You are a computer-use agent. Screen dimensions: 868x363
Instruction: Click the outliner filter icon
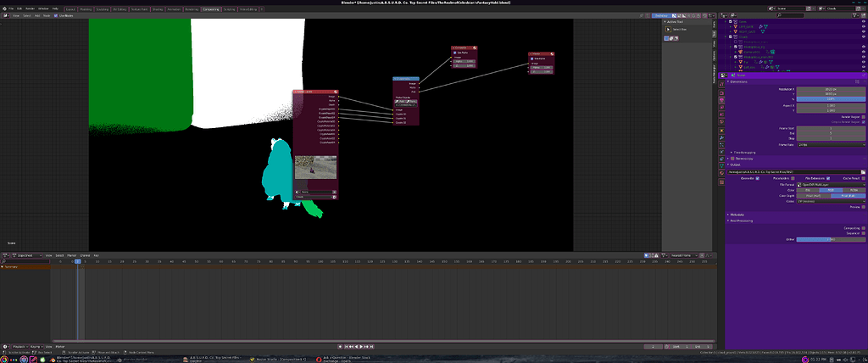click(x=855, y=15)
